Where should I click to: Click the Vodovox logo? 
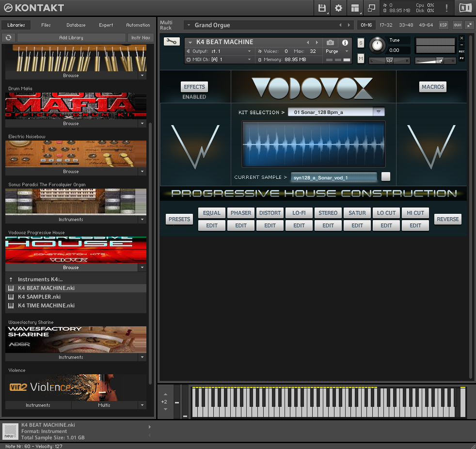point(313,88)
